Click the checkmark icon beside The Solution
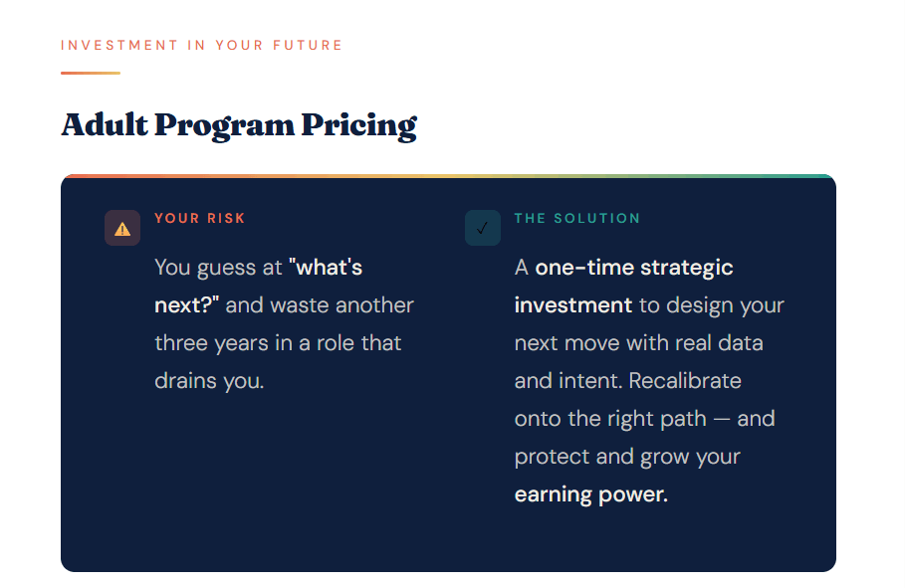The height and width of the screenshot is (588, 905). (x=483, y=228)
